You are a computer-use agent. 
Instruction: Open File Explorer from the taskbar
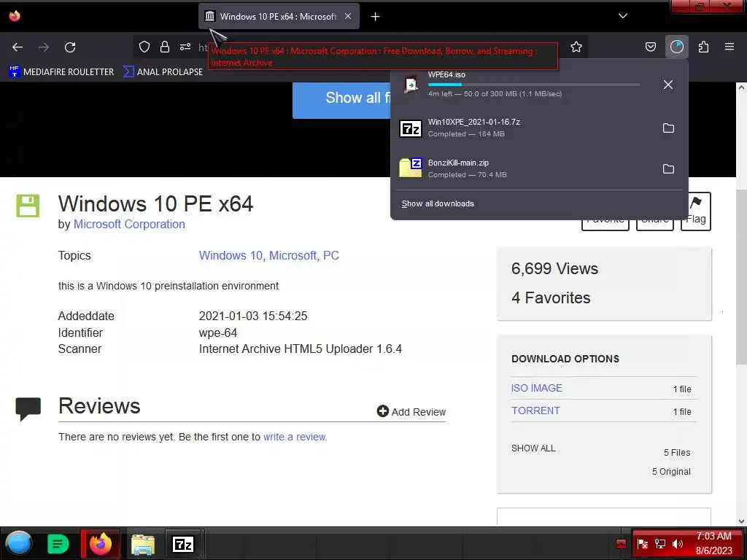tap(143, 544)
